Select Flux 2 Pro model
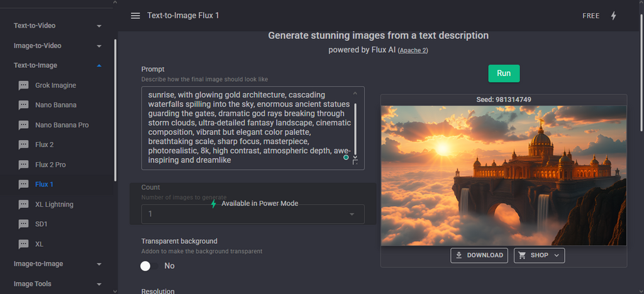Image resolution: width=644 pixels, height=294 pixels. tap(50, 165)
